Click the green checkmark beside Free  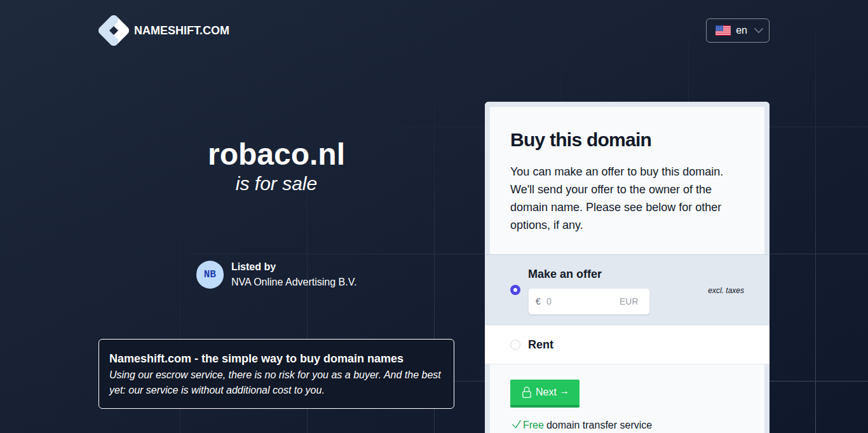pyautogui.click(x=516, y=425)
